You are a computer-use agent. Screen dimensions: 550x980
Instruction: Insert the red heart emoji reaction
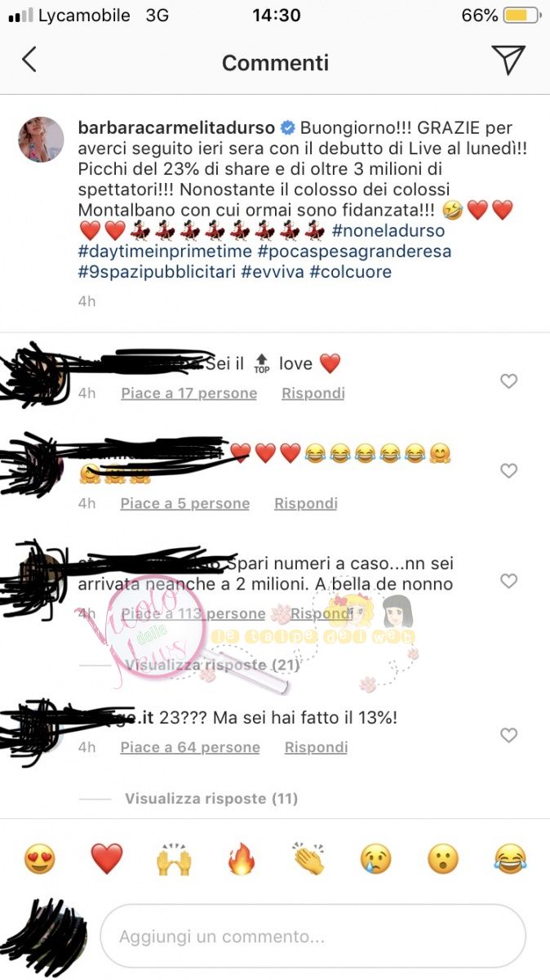point(107,859)
